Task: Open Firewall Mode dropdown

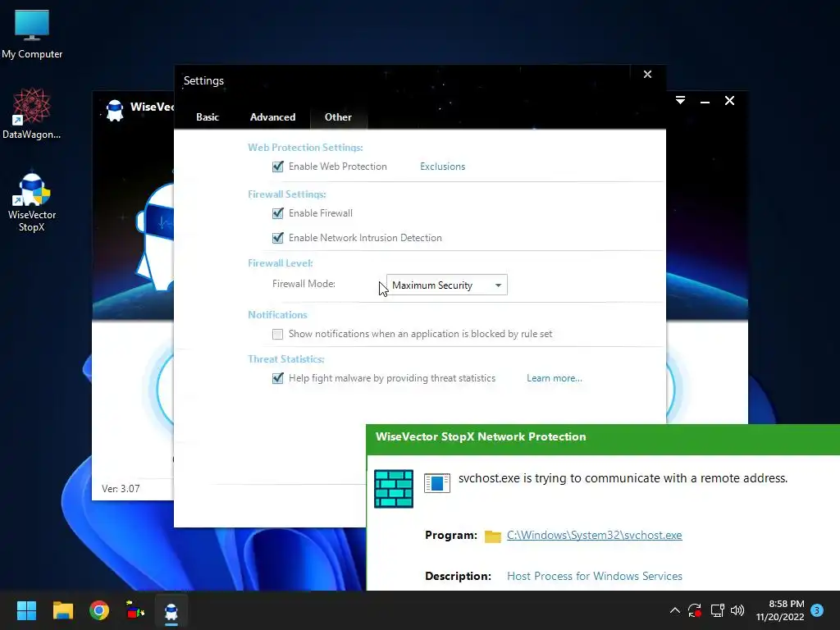Action: pyautogui.click(x=447, y=285)
